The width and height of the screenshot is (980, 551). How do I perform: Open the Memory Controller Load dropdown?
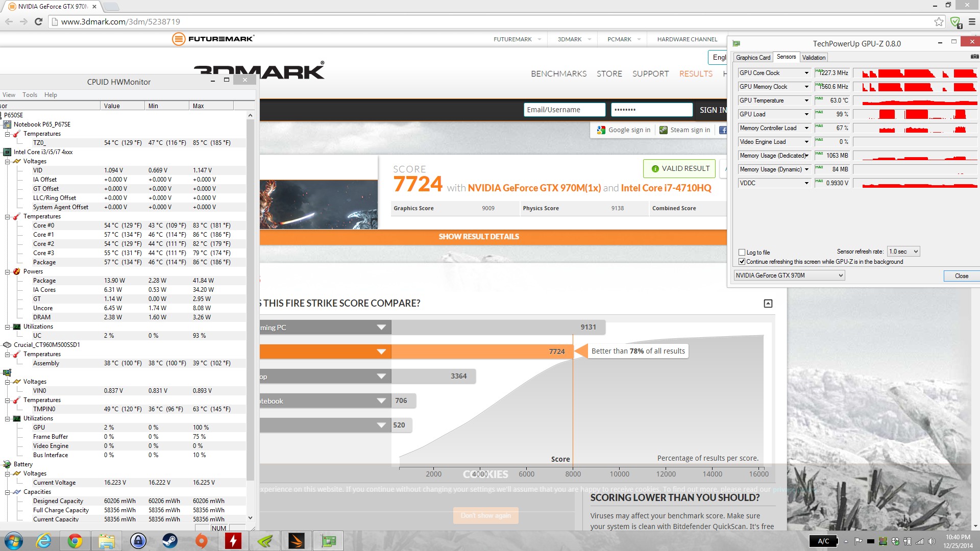806,128
